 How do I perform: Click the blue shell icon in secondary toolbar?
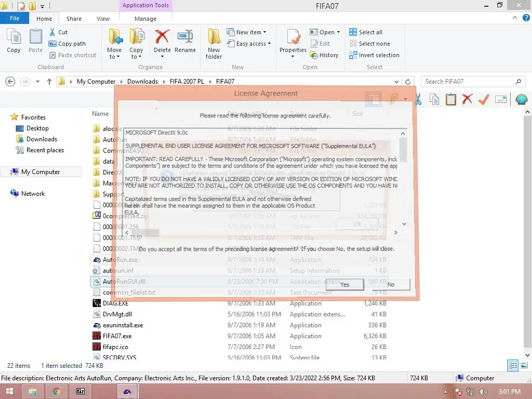521,99
